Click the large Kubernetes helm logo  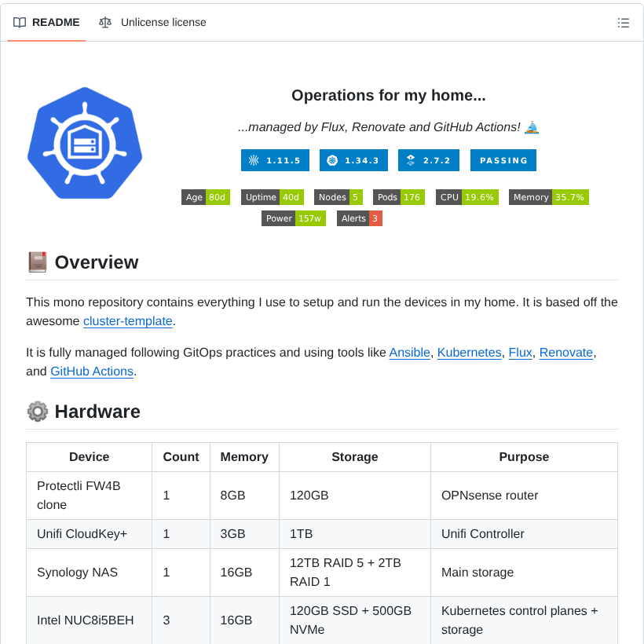click(x=85, y=143)
